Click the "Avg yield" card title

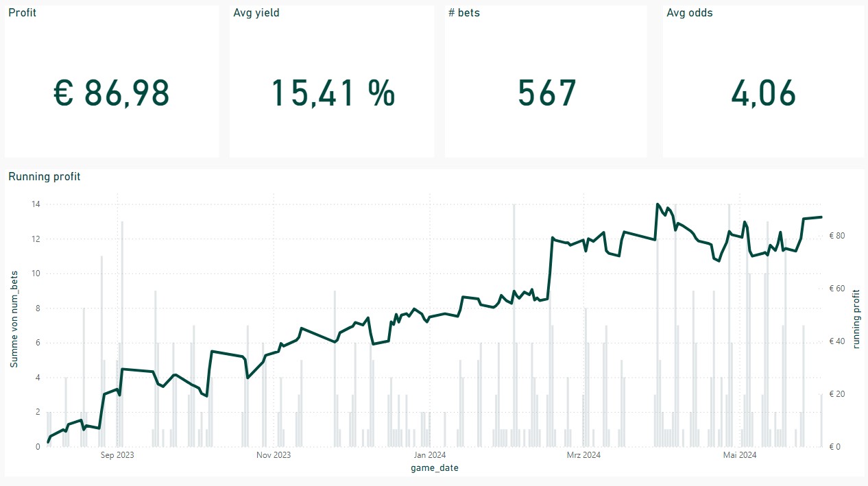[x=256, y=12]
